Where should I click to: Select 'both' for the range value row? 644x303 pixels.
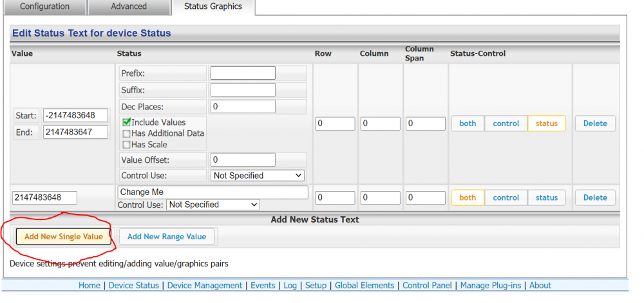[468, 124]
